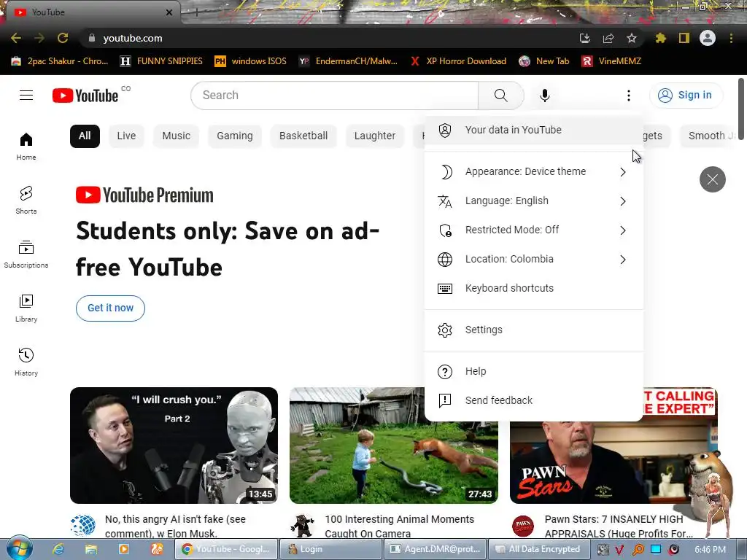Expand Language: English submenu
Viewport: 747px width, 560px height.
[x=533, y=201]
